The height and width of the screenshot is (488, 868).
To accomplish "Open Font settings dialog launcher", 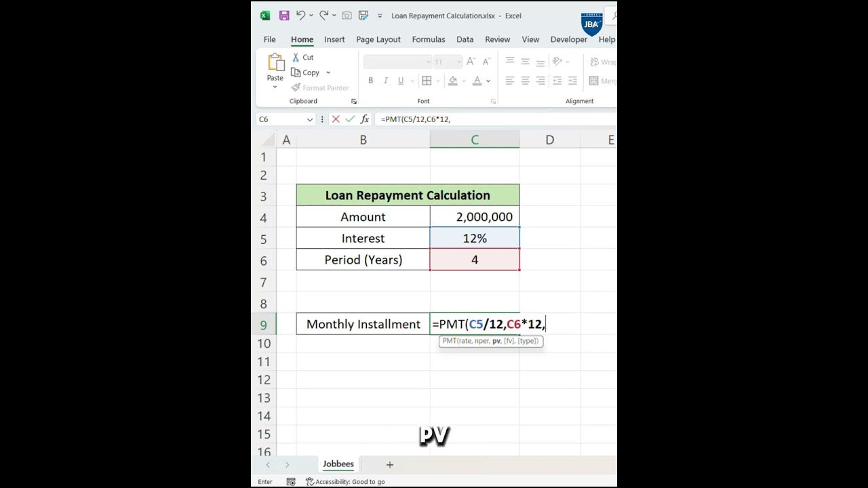I will (x=493, y=102).
